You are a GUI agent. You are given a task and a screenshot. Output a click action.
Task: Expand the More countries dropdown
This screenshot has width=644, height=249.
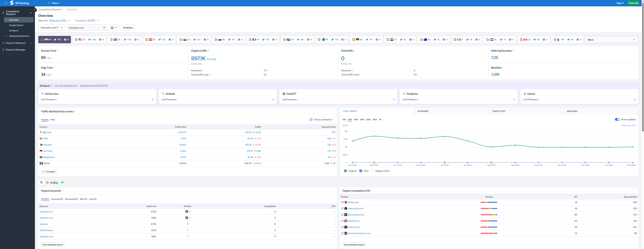[611, 40]
